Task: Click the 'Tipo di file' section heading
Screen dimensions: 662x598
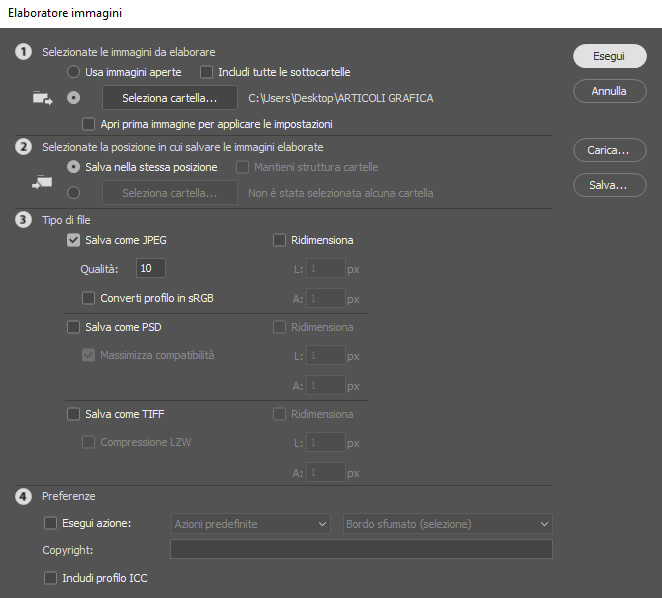Action: (66, 220)
